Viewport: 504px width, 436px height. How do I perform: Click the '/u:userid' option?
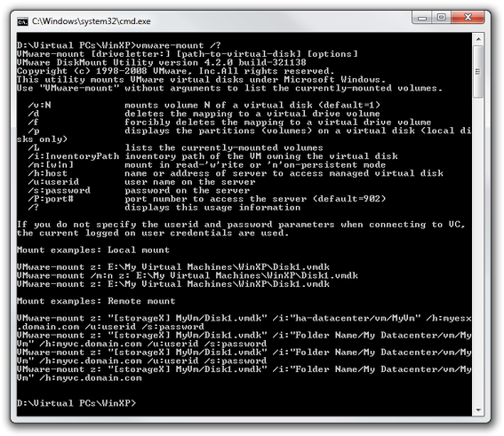[53, 182]
